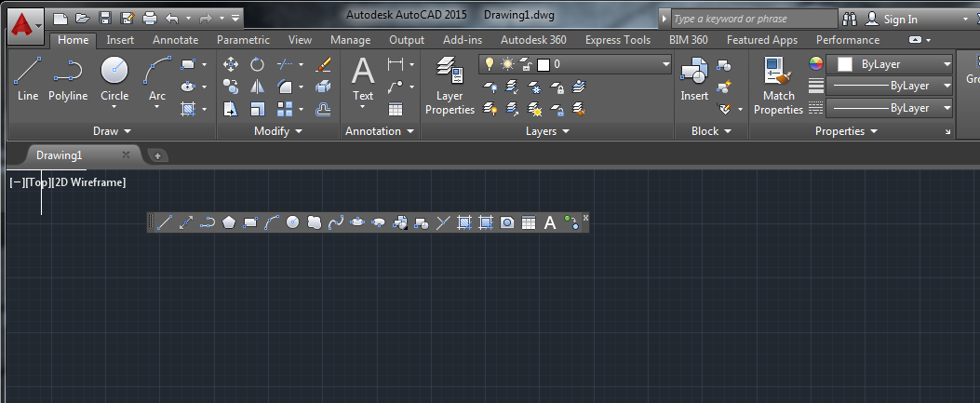Select Multiline Text in floating Draw toolbar
Image resolution: width=980 pixels, height=403 pixels.
(x=549, y=222)
